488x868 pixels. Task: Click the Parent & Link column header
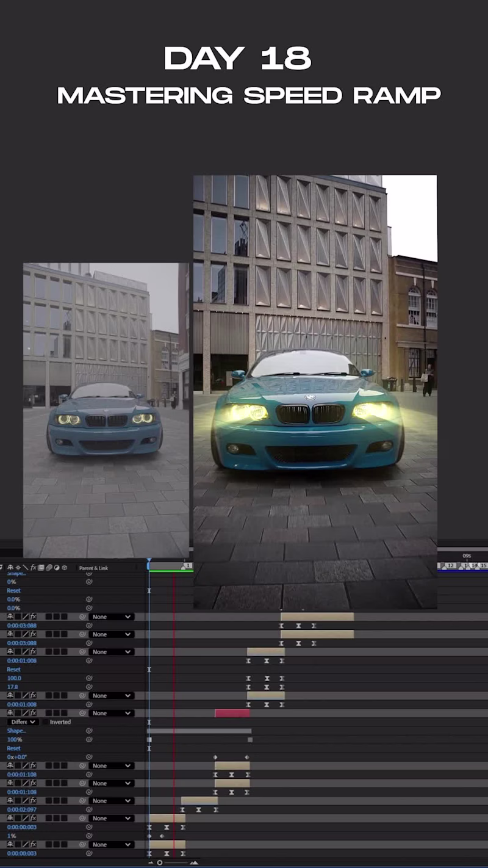pyautogui.click(x=93, y=568)
